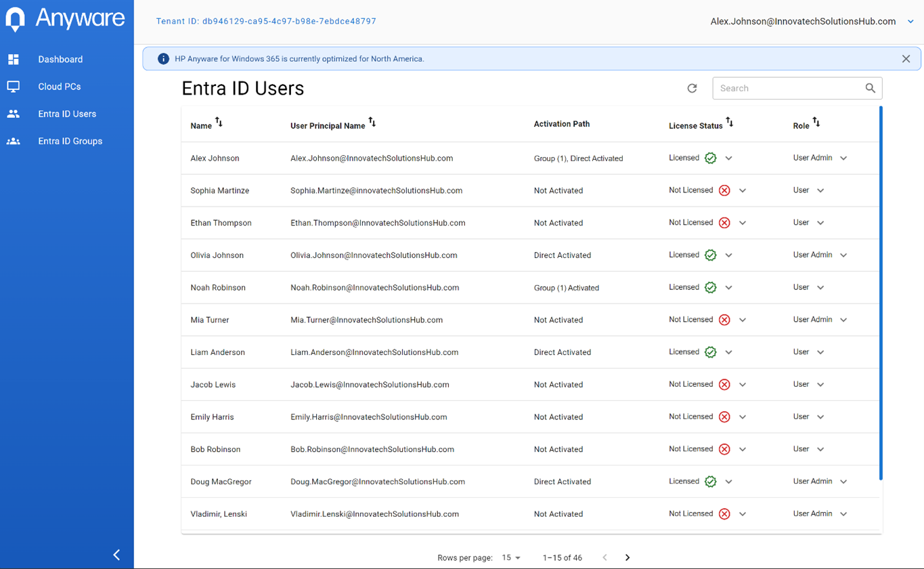Sort table by Name column arrows

pos(219,122)
